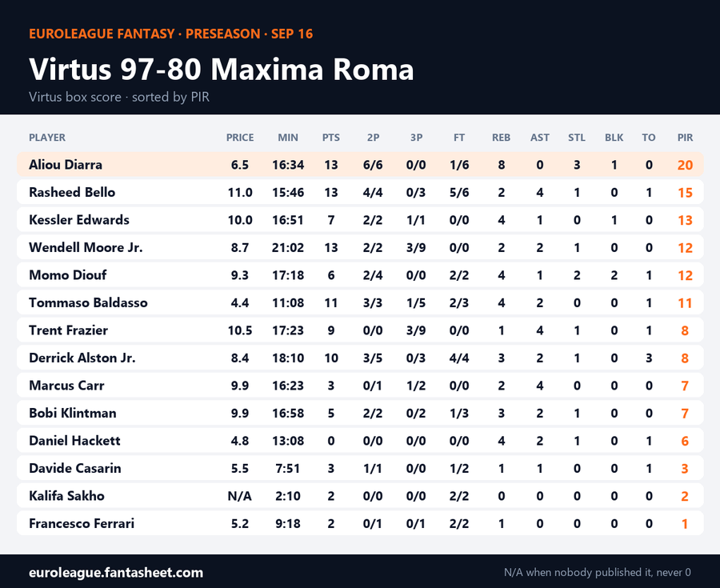The height and width of the screenshot is (588, 720).
Task: Click Trent Frazier's name
Action: click(69, 330)
